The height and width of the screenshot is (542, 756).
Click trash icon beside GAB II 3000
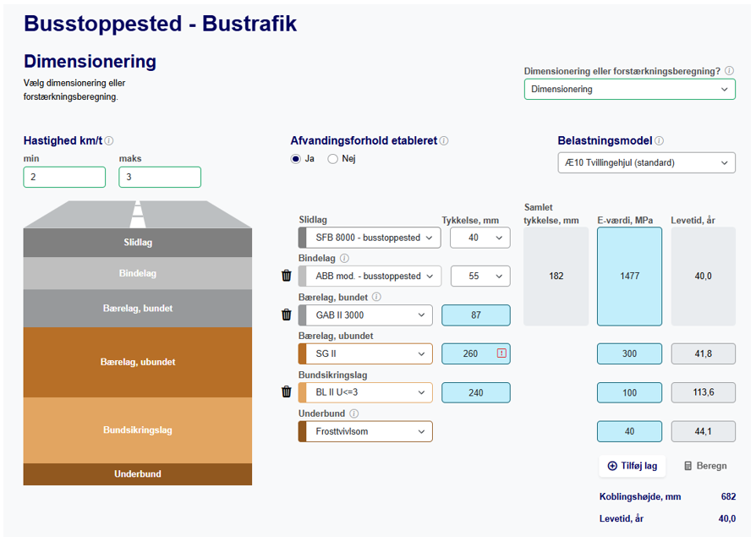point(287,315)
